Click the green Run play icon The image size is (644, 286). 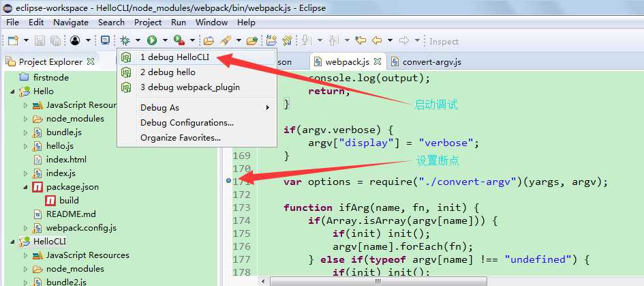[152, 40]
